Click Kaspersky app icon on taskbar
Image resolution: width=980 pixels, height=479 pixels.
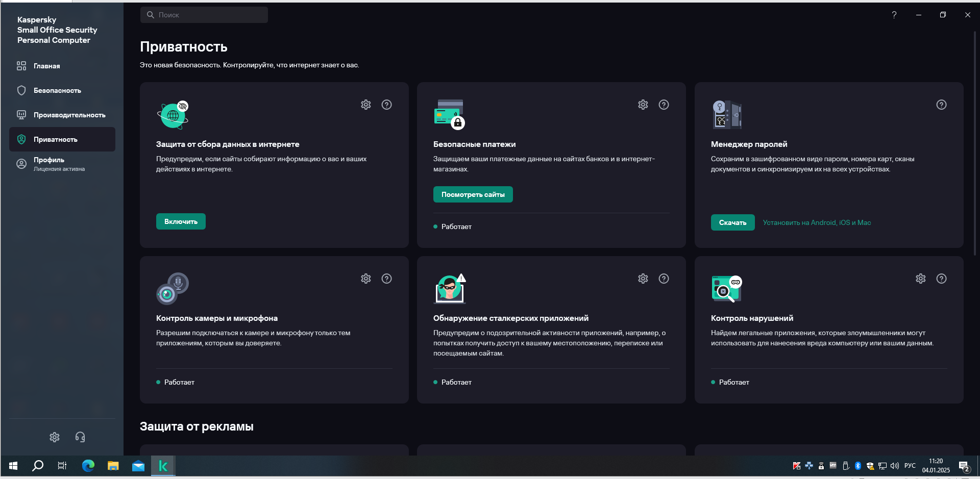coord(163,466)
